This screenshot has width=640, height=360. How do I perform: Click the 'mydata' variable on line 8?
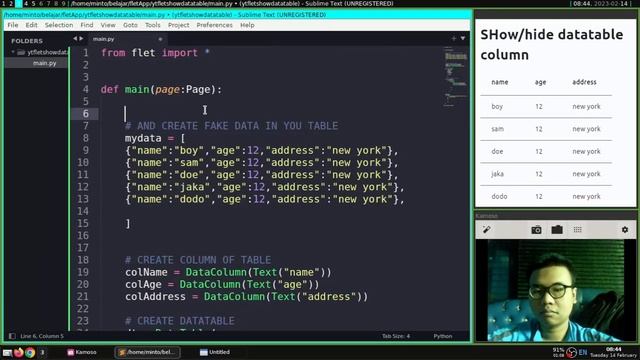coord(143,138)
